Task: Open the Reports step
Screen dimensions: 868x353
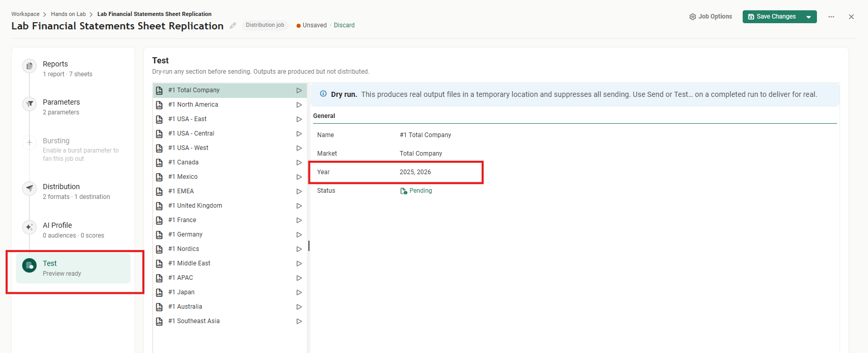Action: pyautogui.click(x=73, y=69)
